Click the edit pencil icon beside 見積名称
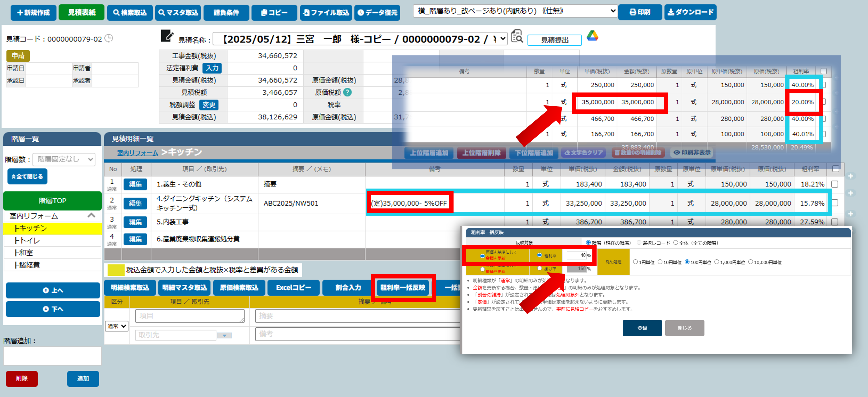This screenshot has width=868, height=397. 167,36
